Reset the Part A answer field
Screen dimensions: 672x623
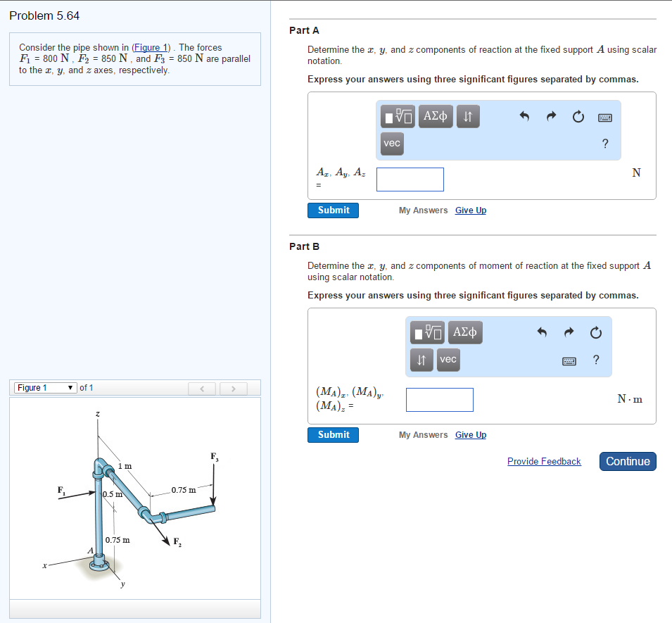[x=578, y=117]
